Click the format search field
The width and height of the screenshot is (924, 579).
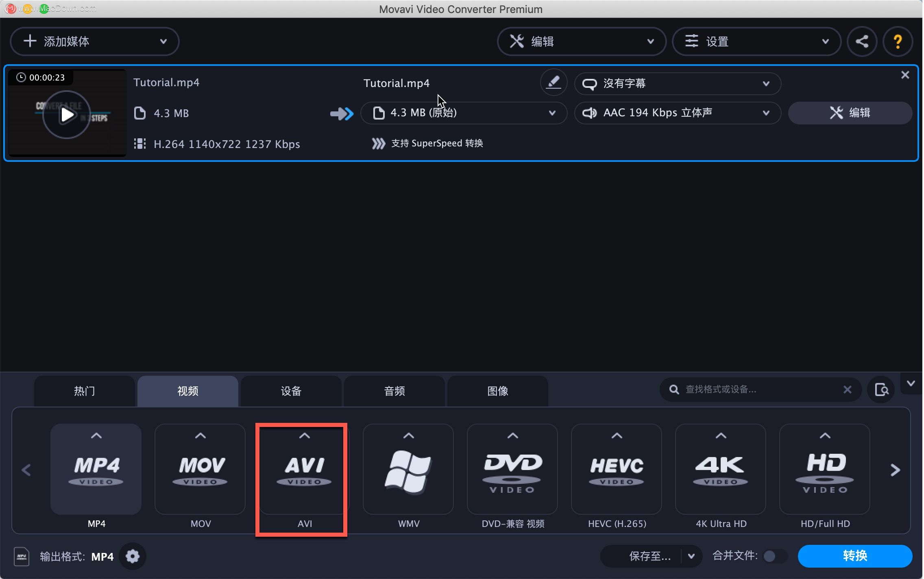760,390
